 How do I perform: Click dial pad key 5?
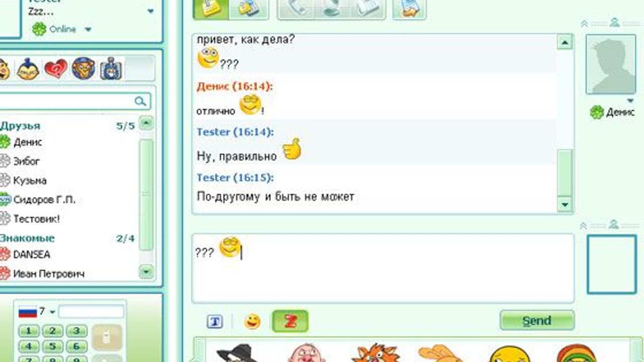click(53, 346)
